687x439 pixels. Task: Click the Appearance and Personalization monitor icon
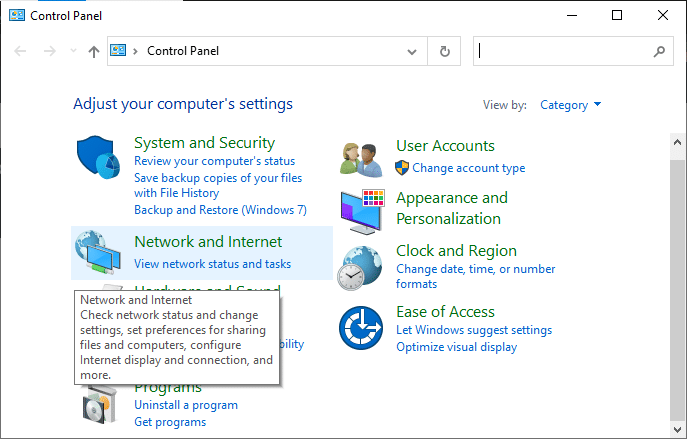363,209
